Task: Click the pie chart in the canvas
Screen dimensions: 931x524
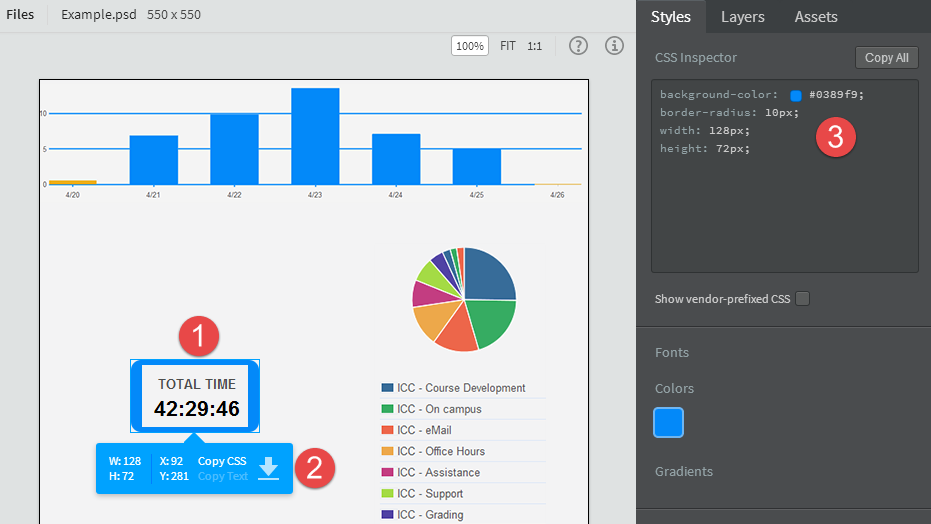Action: [x=464, y=300]
